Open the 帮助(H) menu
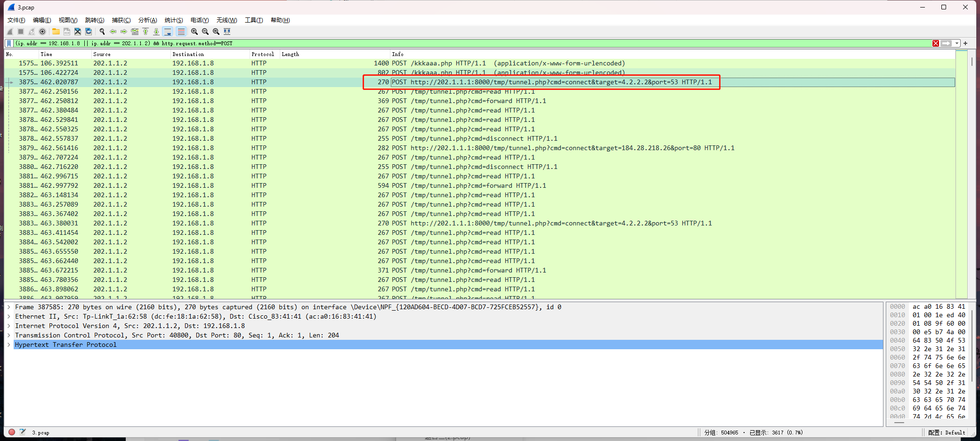The height and width of the screenshot is (441, 980). 280,20
